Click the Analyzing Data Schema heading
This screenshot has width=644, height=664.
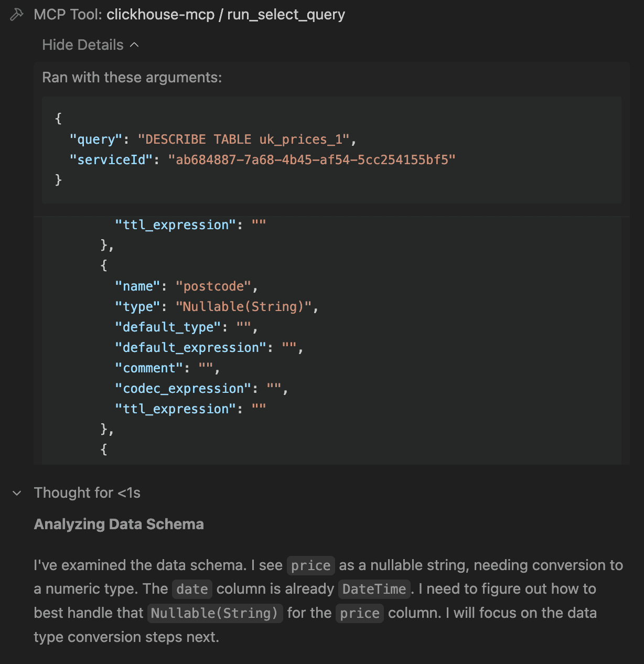coord(119,524)
